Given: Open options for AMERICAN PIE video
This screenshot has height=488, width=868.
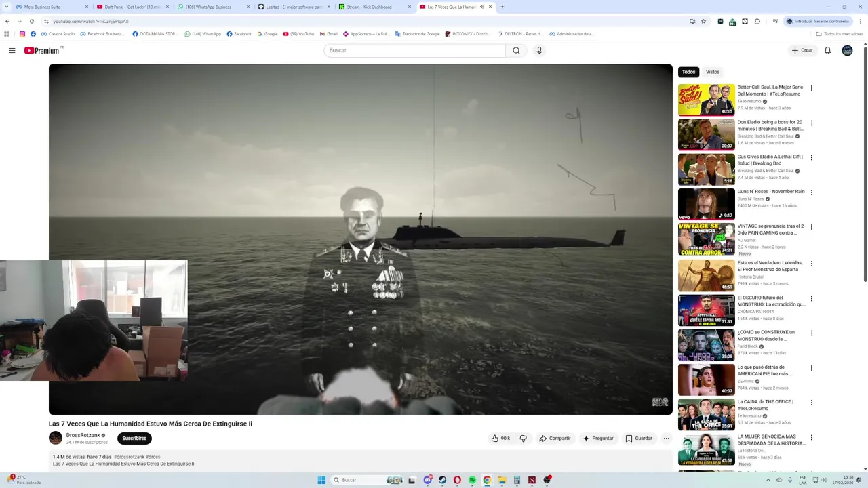Looking at the screenshot, I should 811,368.
